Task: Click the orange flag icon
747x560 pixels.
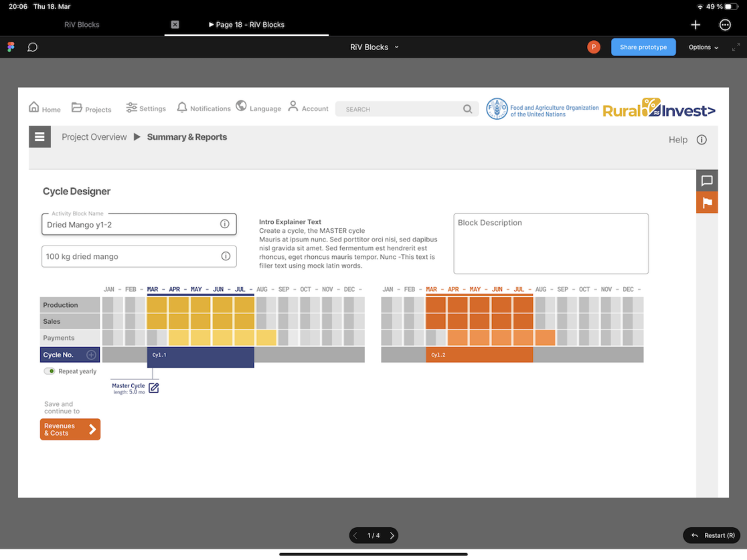Action: pyautogui.click(x=707, y=203)
